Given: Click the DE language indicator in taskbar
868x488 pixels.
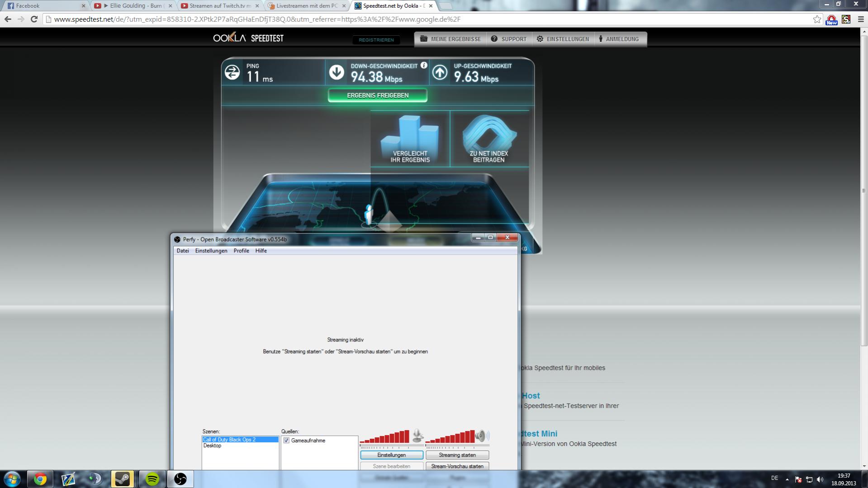Looking at the screenshot, I should tap(774, 478).
